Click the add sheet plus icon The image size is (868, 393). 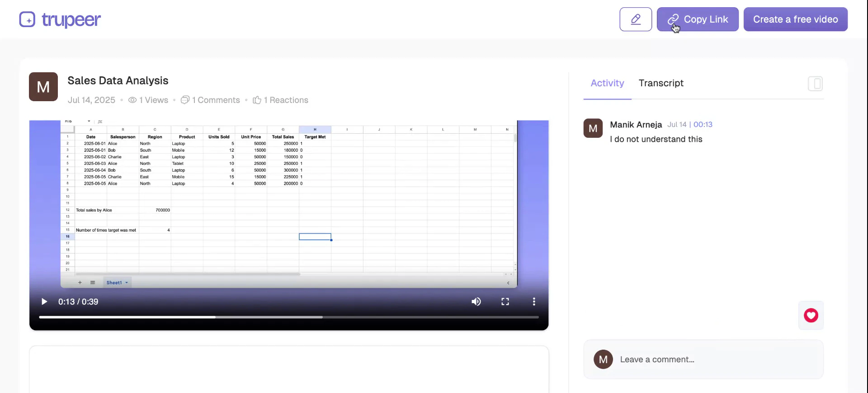tap(80, 283)
